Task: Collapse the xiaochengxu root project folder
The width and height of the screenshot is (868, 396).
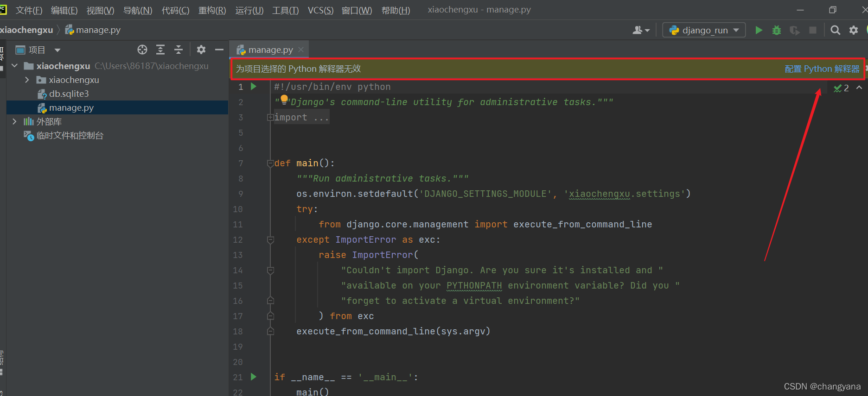Action: 14,66
